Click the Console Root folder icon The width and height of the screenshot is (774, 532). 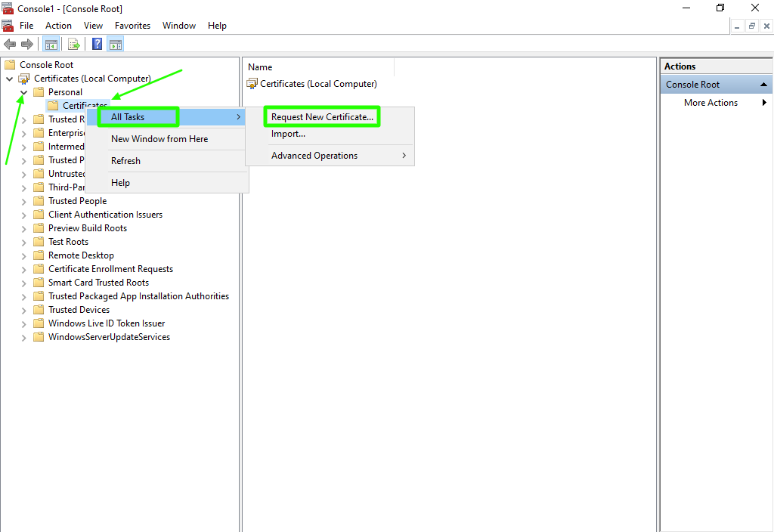[x=10, y=65]
